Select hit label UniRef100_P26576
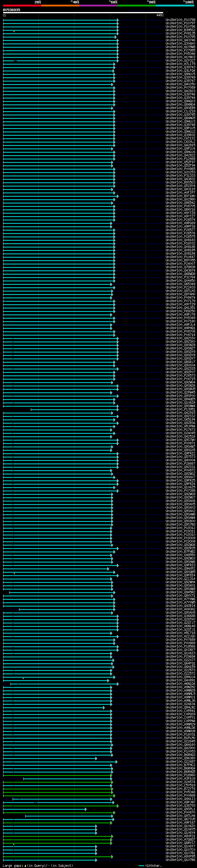This screenshot has width=197, height=868. coord(180,233)
